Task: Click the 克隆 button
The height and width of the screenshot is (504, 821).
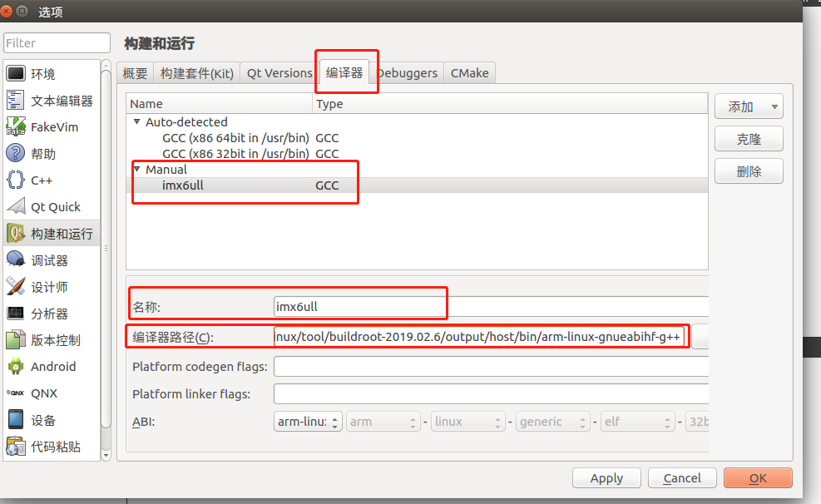Action: click(748, 138)
